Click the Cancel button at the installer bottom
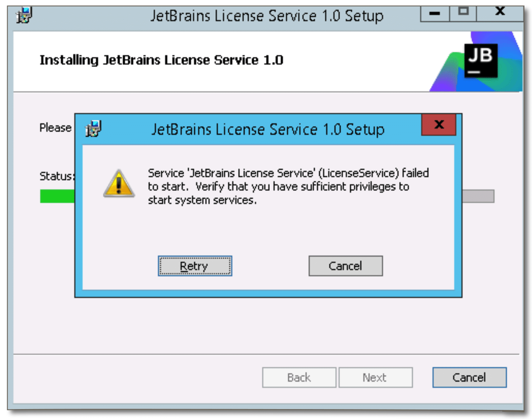 [469, 377]
